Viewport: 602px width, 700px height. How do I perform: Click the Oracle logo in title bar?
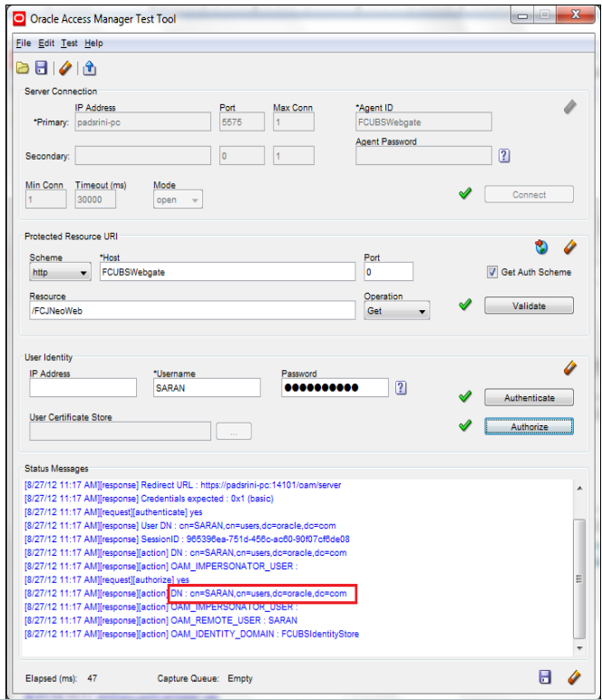[19, 19]
